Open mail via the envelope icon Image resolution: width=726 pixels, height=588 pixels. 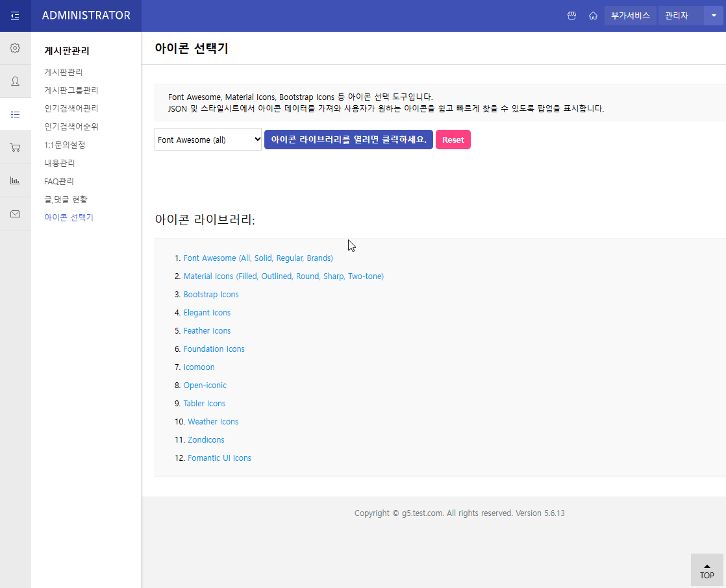(x=16, y=214)
